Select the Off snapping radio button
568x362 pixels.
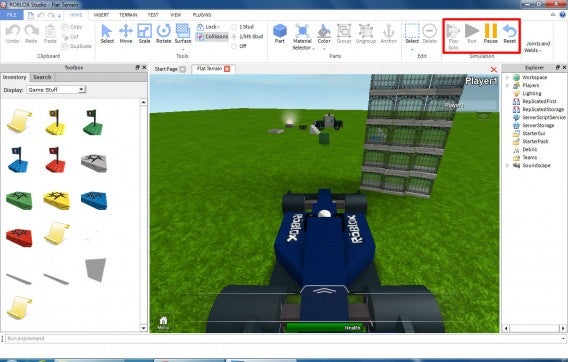pyautogui.click(x=234, y=46)
